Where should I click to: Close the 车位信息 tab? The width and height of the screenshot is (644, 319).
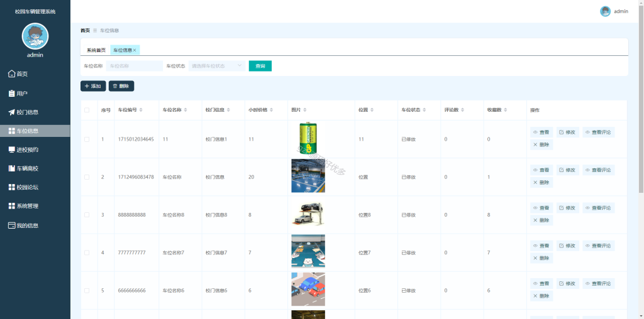click(135, 50)
